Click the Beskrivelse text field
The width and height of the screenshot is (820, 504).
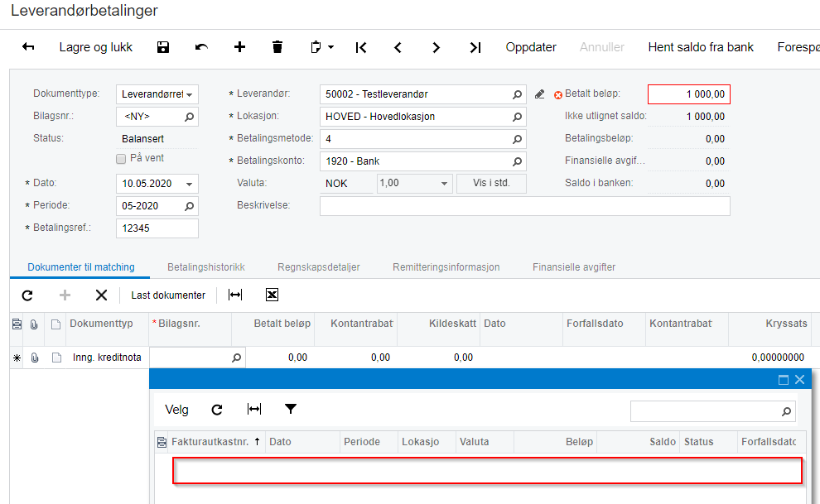524,206
